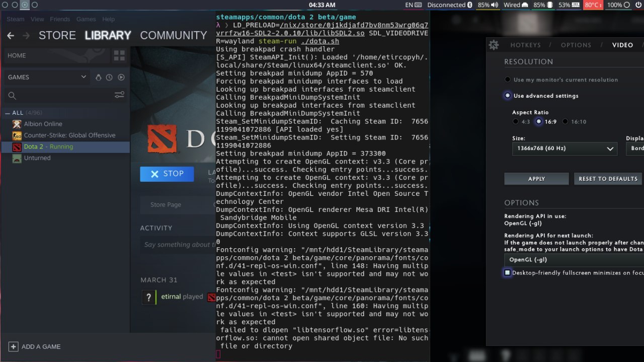Screen dimensions: 644x362
Task: Click etirnal user link in activity
Action: coord(171,297)
